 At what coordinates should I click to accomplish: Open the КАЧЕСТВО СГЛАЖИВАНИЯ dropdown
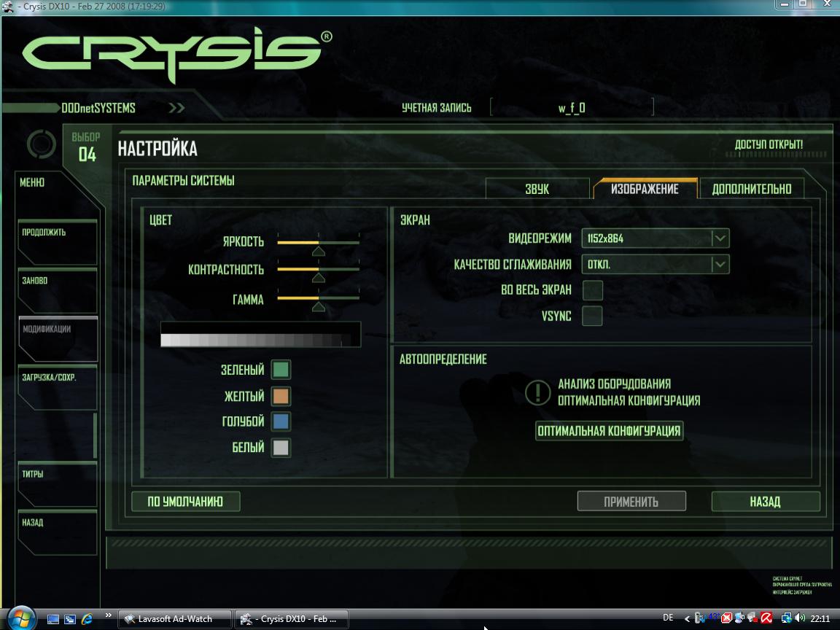(x=656, y=264)
